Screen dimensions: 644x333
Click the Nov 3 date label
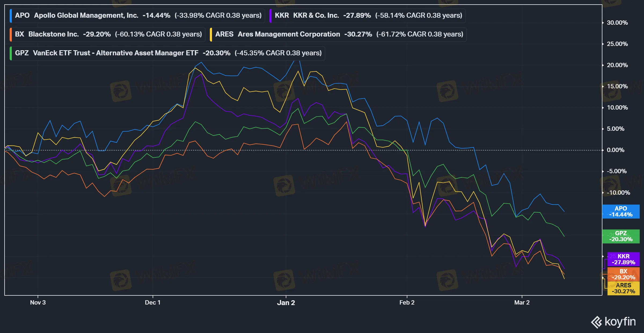tap(38, 303)
